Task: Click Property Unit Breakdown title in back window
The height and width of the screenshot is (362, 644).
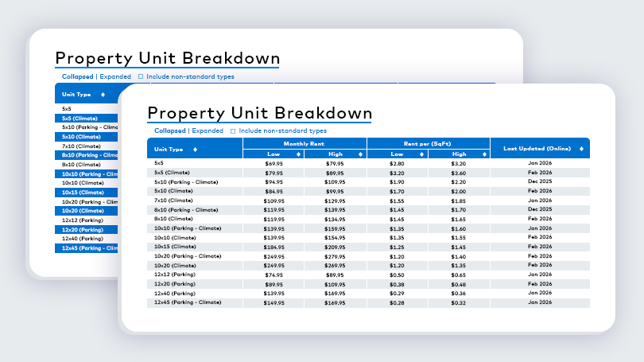Action: [x=167, y=58]
